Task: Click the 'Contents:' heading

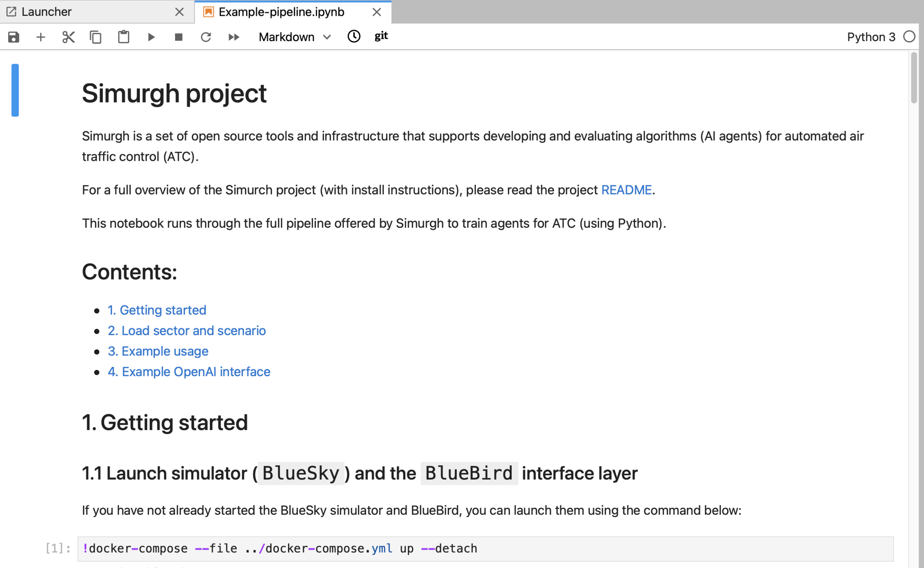Action: (x=129, y=272)
